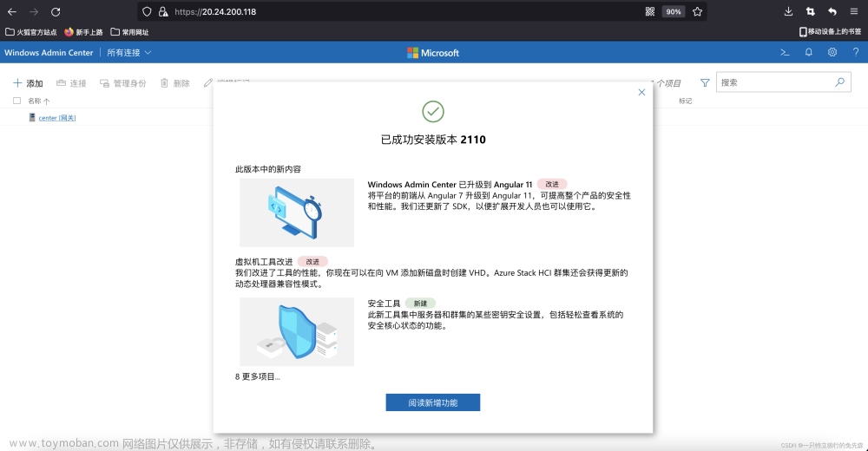Click the Windows Admin Center title
Viewport: 868px width, 451px height.
tap(49, 53)
